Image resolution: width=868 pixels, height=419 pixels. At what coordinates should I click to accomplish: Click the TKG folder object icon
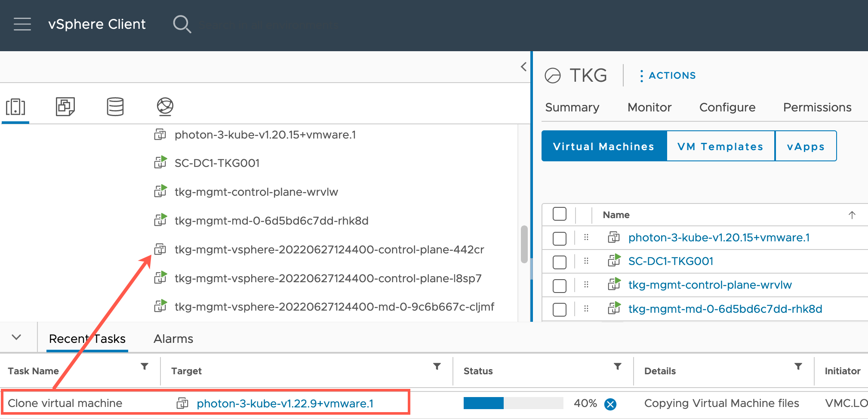pos(553,76)
